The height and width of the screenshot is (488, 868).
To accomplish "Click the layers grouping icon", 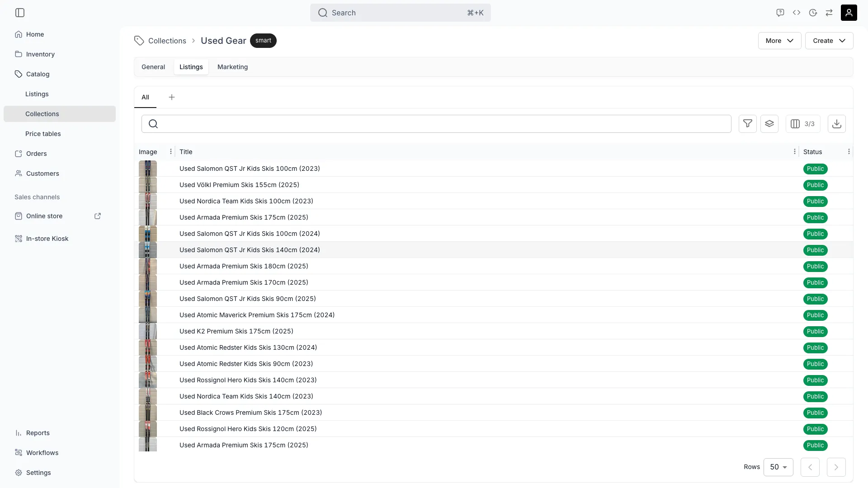I will (769, 124).
